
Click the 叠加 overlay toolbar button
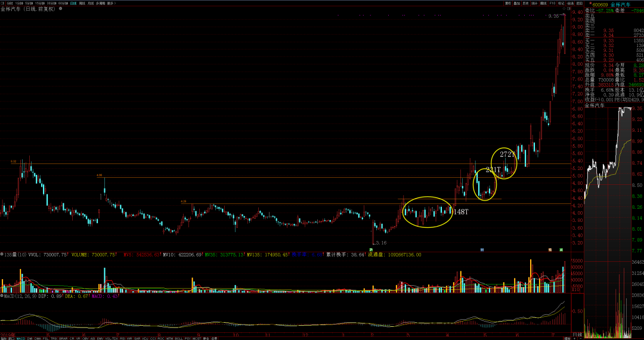pyautogui.click(x=516, y=4)
